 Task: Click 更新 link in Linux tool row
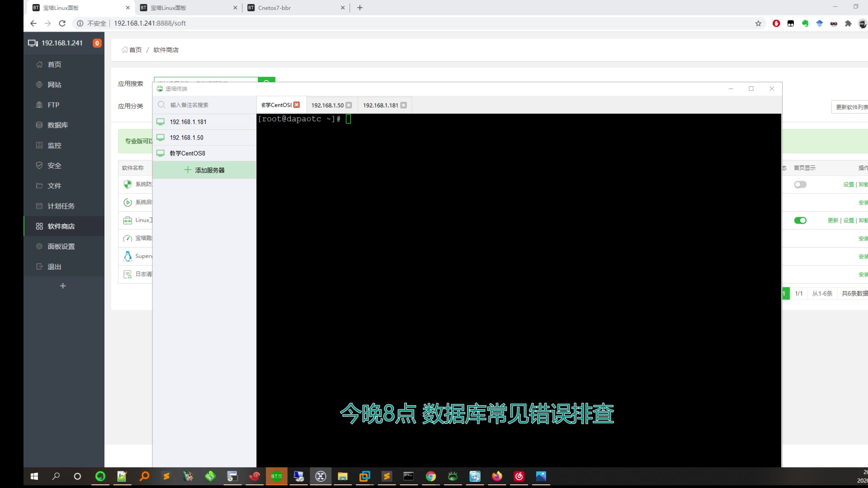[x=833, y=221]
